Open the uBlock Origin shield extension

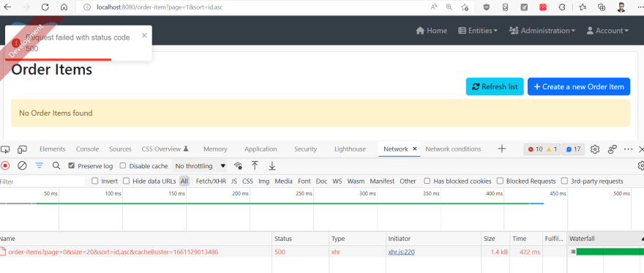pyautogui.click(x=486, y=7)
